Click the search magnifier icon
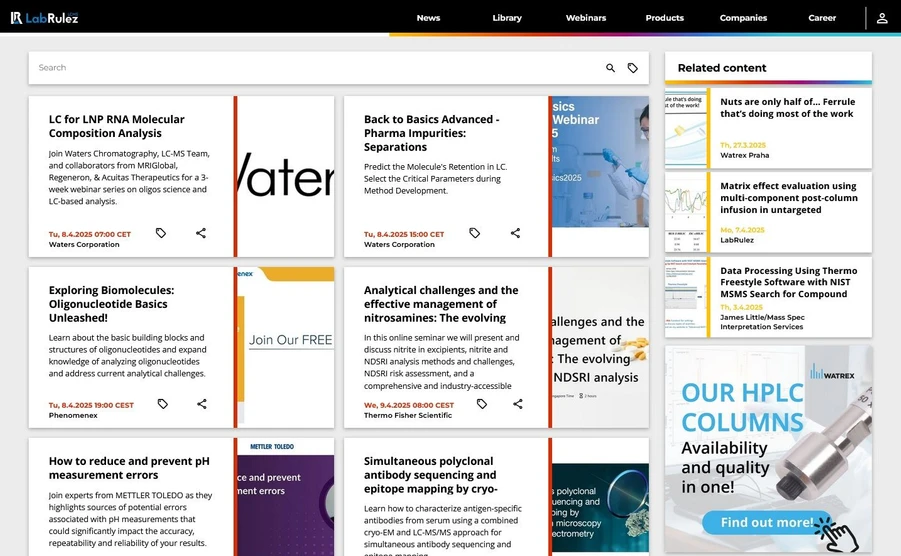This screenshot has height=556, width=901. tap(610, 68)
